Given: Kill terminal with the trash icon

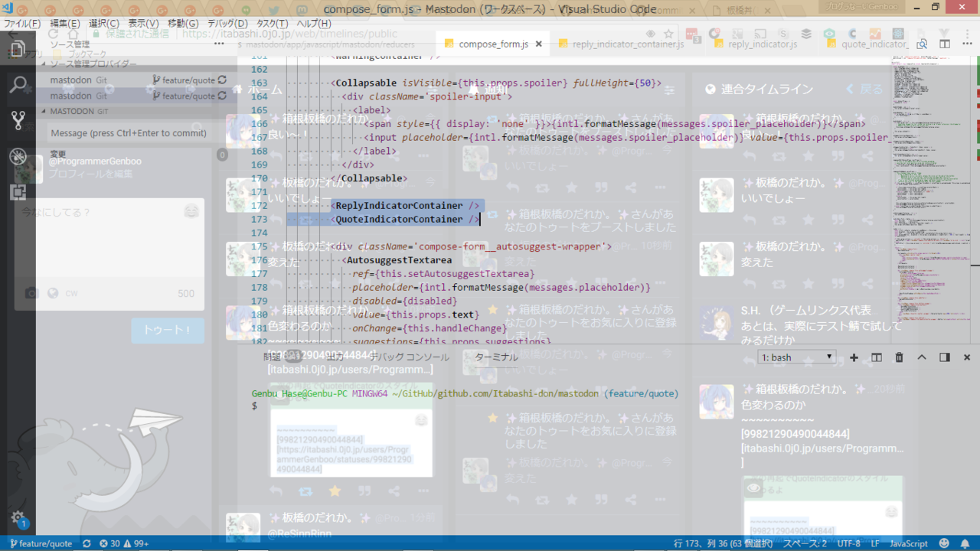Looking at the screenshot, I should click(x=900, y=357).
